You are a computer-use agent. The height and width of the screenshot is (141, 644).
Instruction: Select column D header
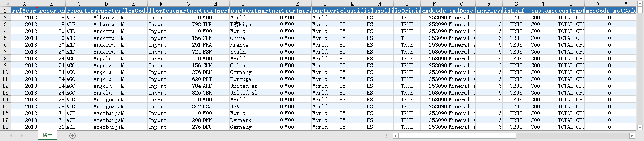click(x=106, y=4)
